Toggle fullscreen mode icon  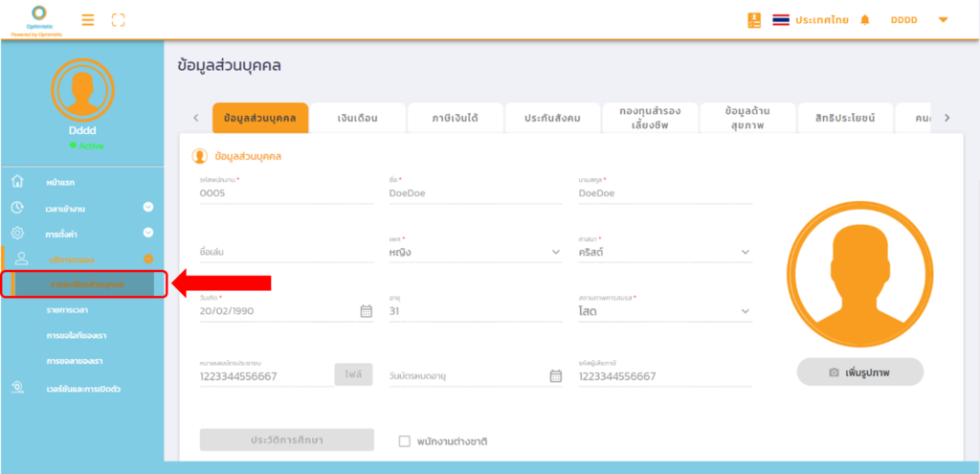119,19
